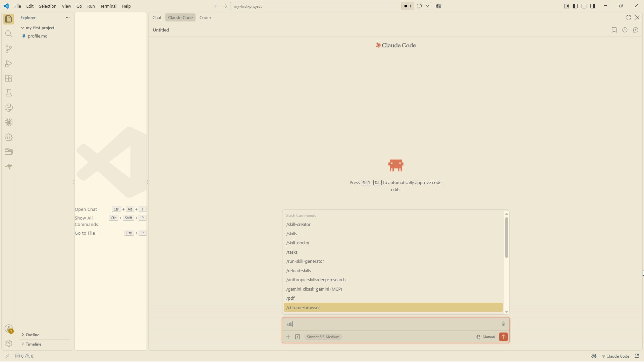The image size is (644, 362).
Task: Click the prompt input field containing /sk
Action: click(391, 324)
